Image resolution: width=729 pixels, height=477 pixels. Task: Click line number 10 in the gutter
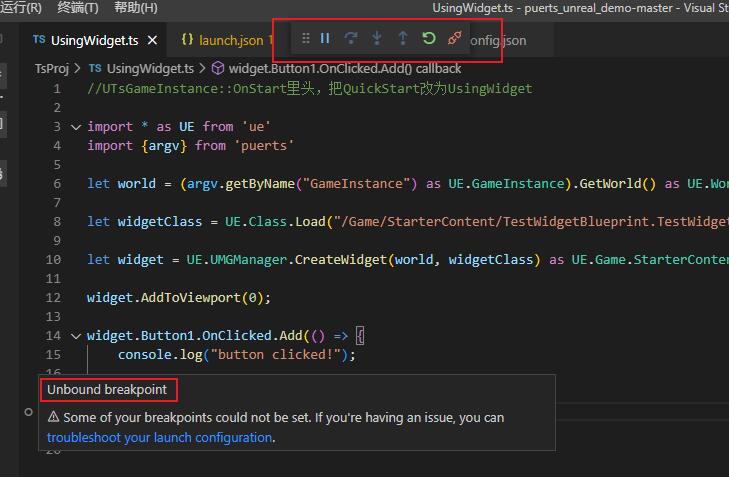tap(53, 259)
